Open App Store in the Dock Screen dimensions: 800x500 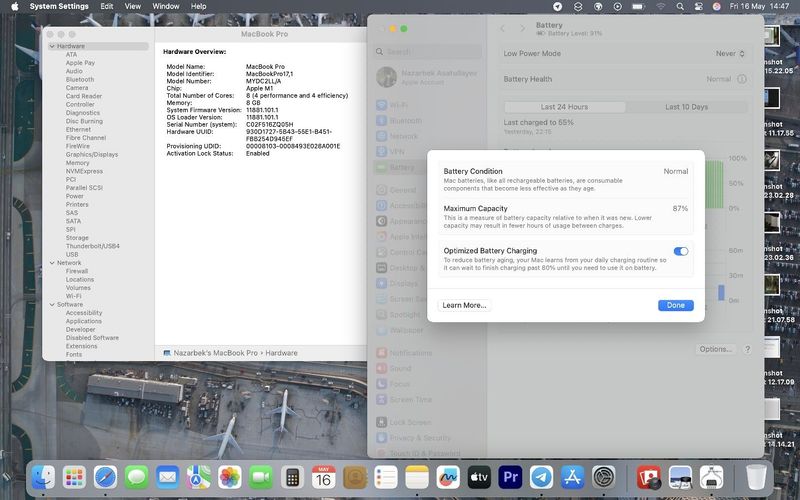(x=572, y=478)
